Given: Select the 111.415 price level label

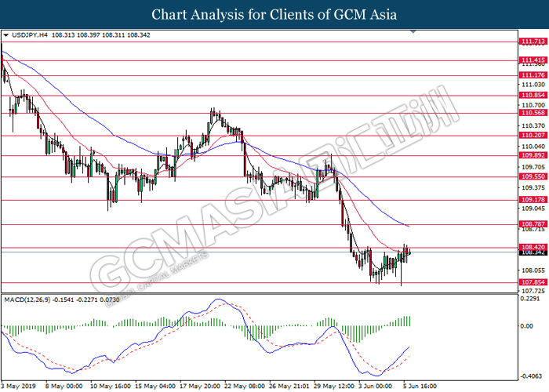Looking at the screenshot, I should click(x=533, y=60).
